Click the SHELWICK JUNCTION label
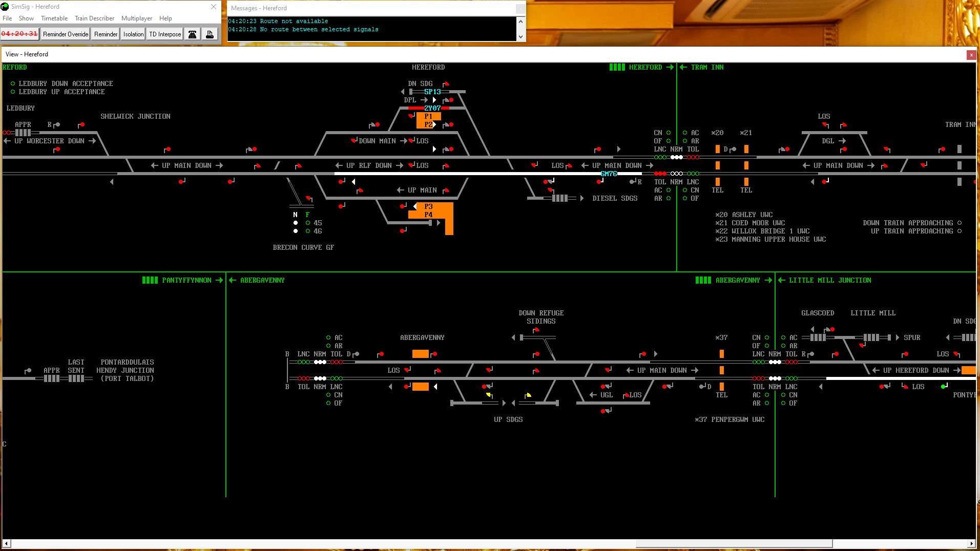 pyautogui.click(x=135, y=116)
